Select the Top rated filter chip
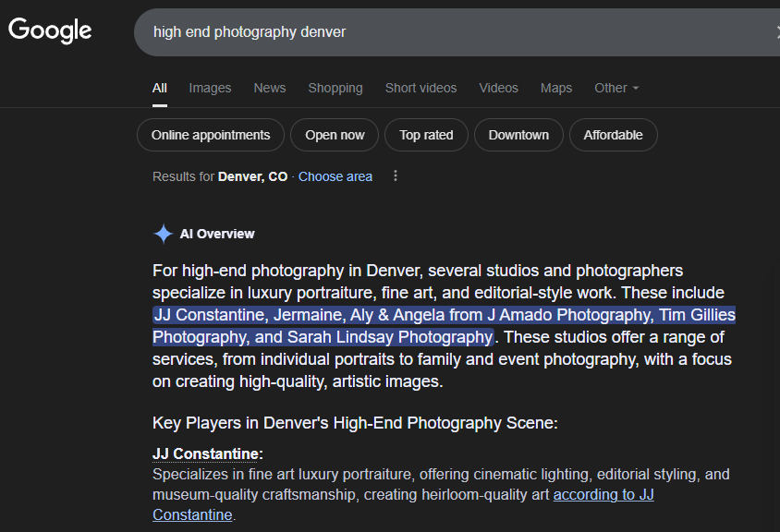Image resolution: width=780 pixels, height=532 pixels. (426, 135)
